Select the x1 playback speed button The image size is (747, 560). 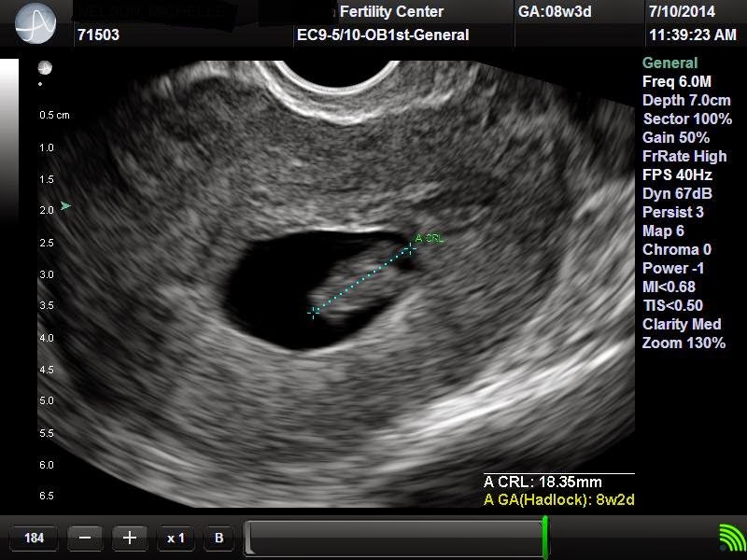coord(176,539)
